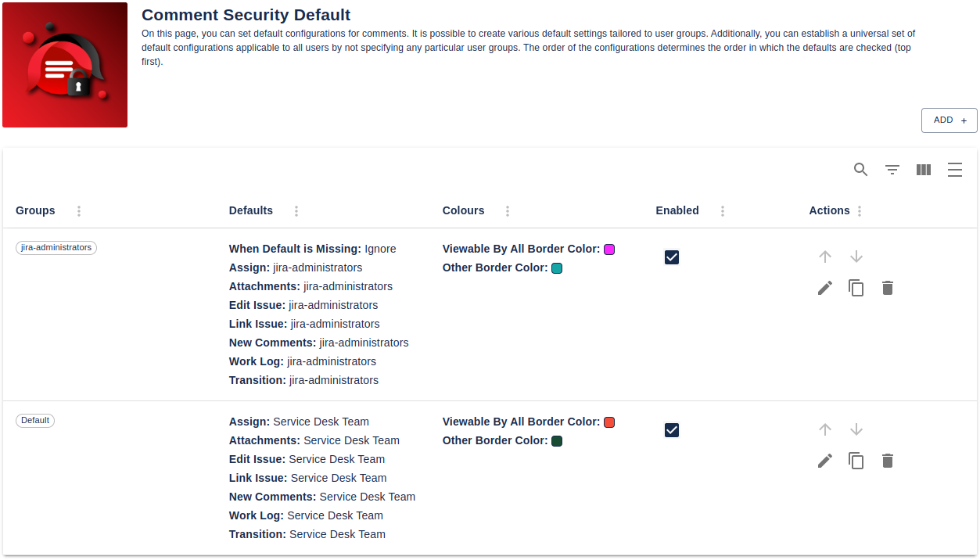The image size is (980, 560).
Task: Open the Groups column options menu
Action: tap(78, 210)
